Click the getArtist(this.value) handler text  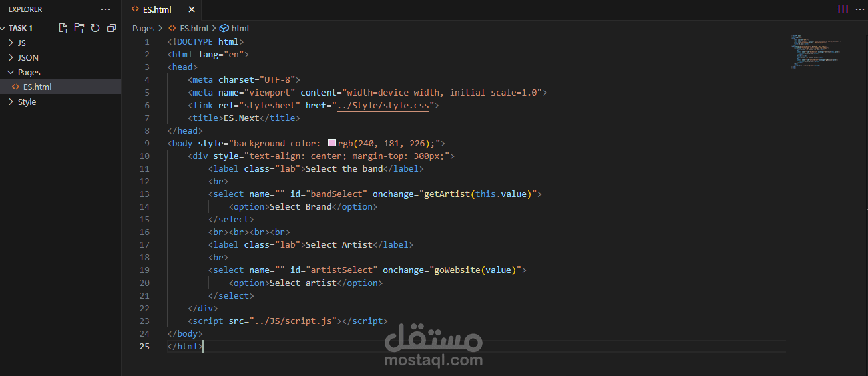pos(478,194)
